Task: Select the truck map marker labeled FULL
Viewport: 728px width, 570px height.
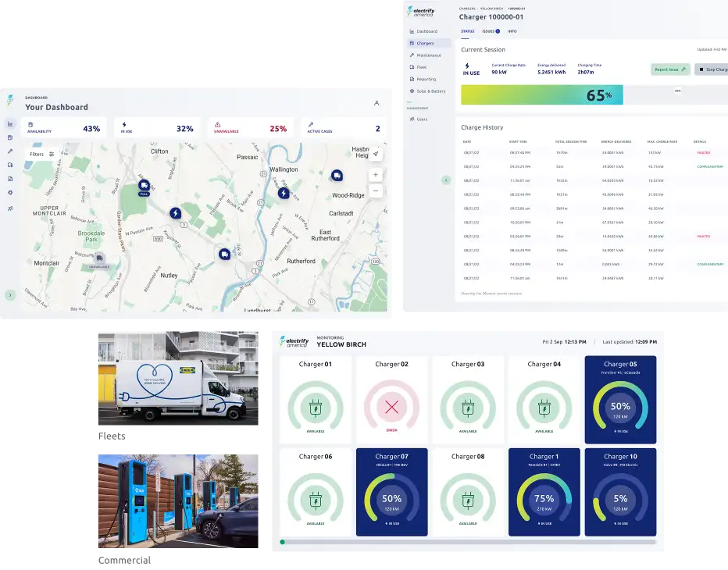Action: [144, 187]
